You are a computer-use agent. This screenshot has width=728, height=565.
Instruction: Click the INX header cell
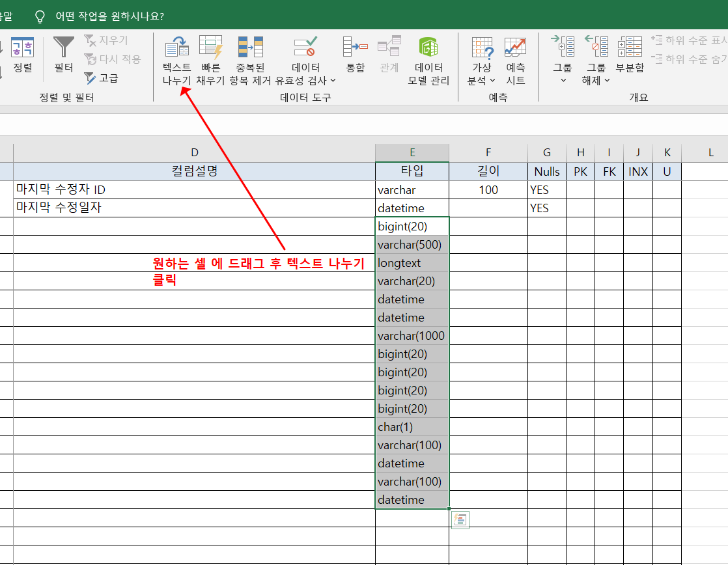638,171
